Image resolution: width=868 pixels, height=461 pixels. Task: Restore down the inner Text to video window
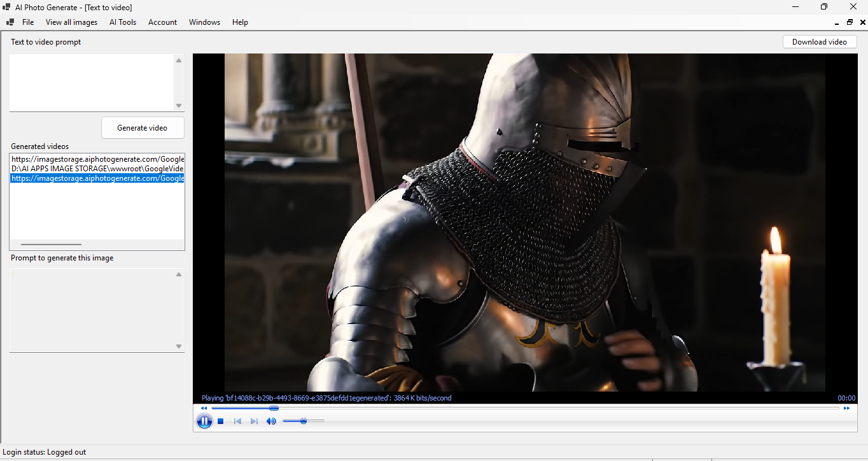(850, 22)
